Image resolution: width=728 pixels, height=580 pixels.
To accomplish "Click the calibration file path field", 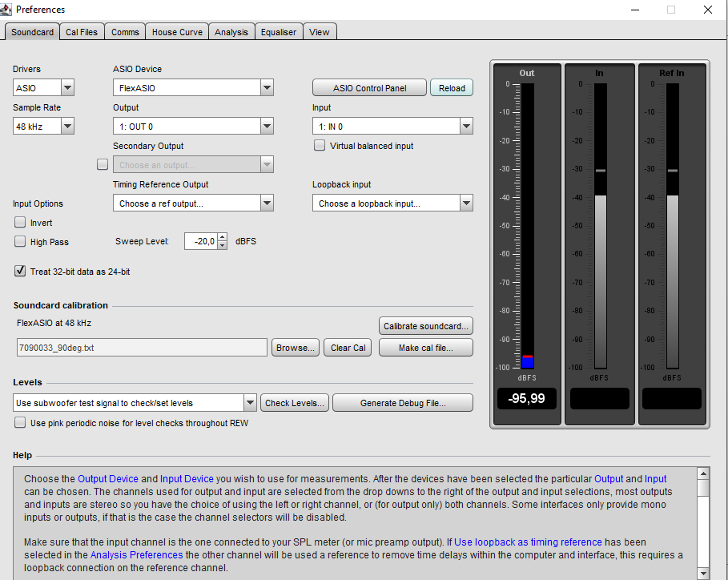I will 142,347.
